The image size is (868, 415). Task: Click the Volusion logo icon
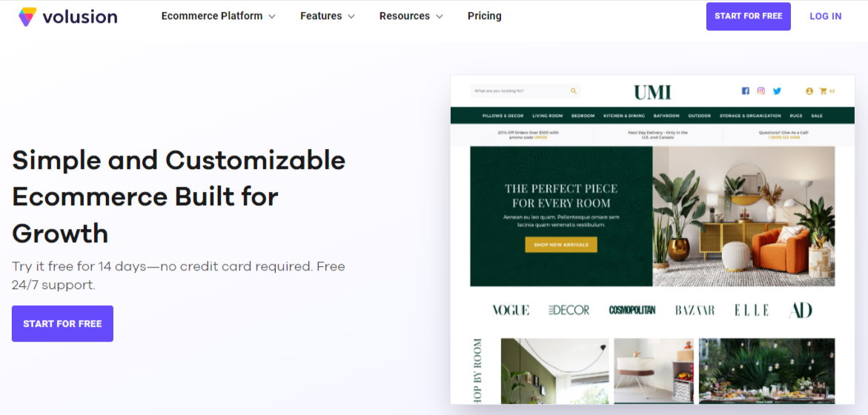pyautogui.click(x=27, y=16)
